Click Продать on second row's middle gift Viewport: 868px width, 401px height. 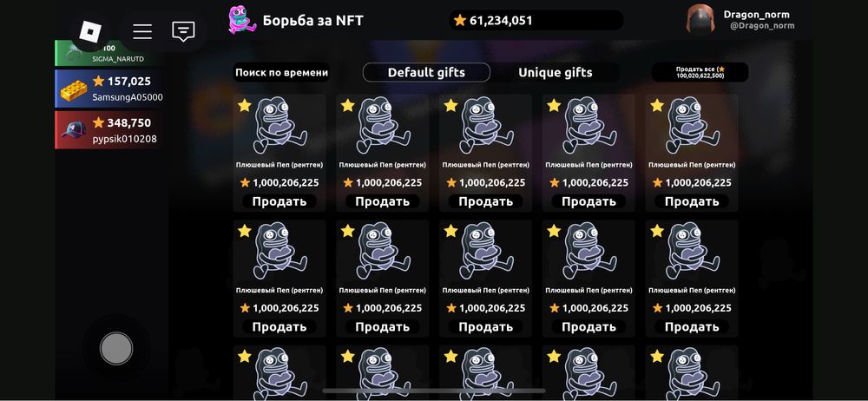pos(486,326)
